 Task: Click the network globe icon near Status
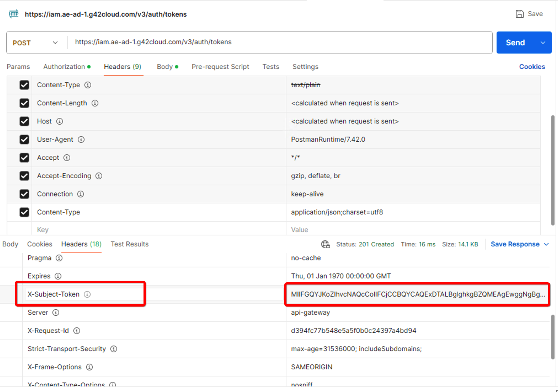pos(325,244)
